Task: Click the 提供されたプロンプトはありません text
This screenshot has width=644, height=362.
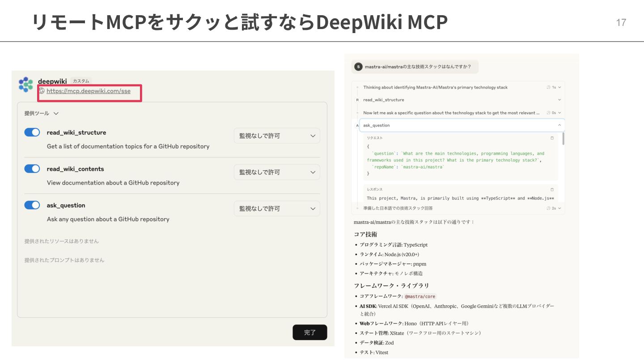Action: point(64,260)
